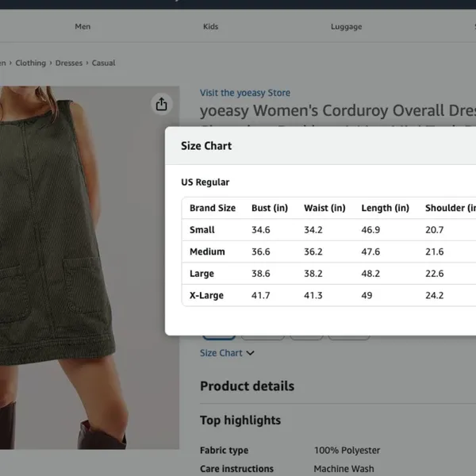Screen dimensions: 476x476
Task: Click the Waist (in) column header
Action: (x=324, y=208)
